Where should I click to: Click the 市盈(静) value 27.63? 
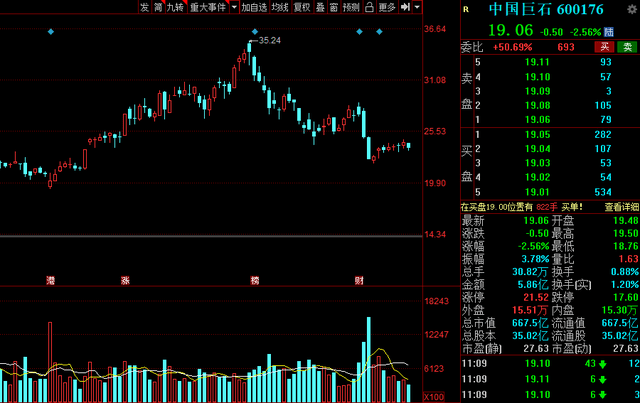(x=536, y=349)
